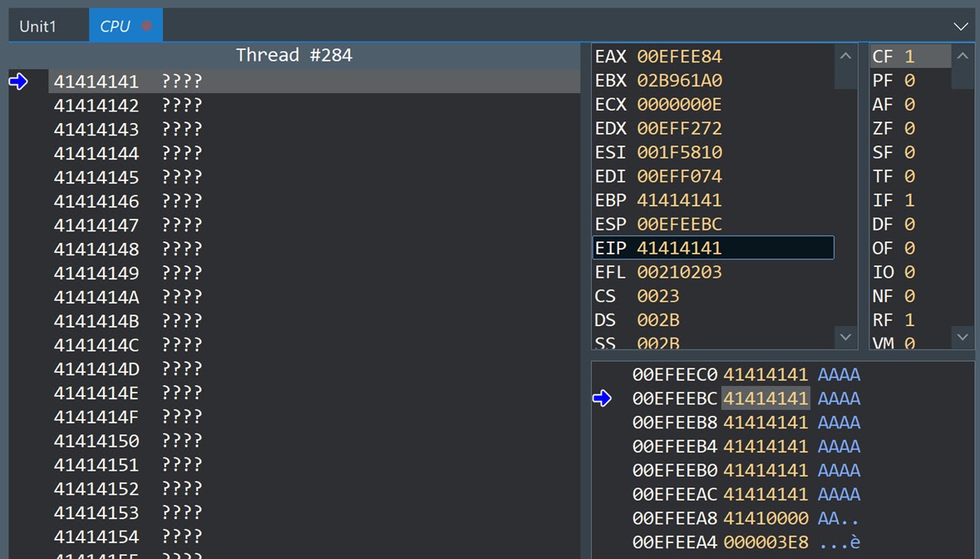Select the ECX register value 0000000E

point(679,105)
